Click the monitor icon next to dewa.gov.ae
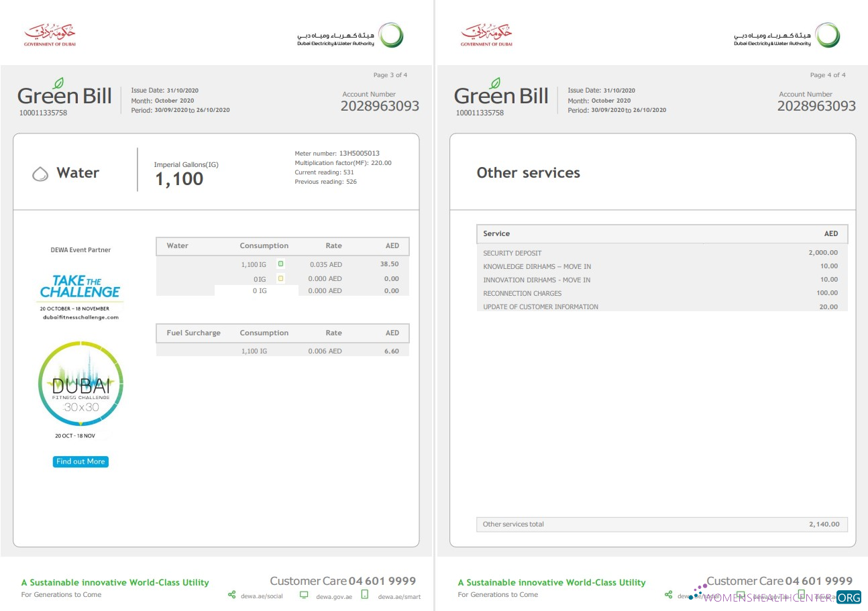 point(304,595)
